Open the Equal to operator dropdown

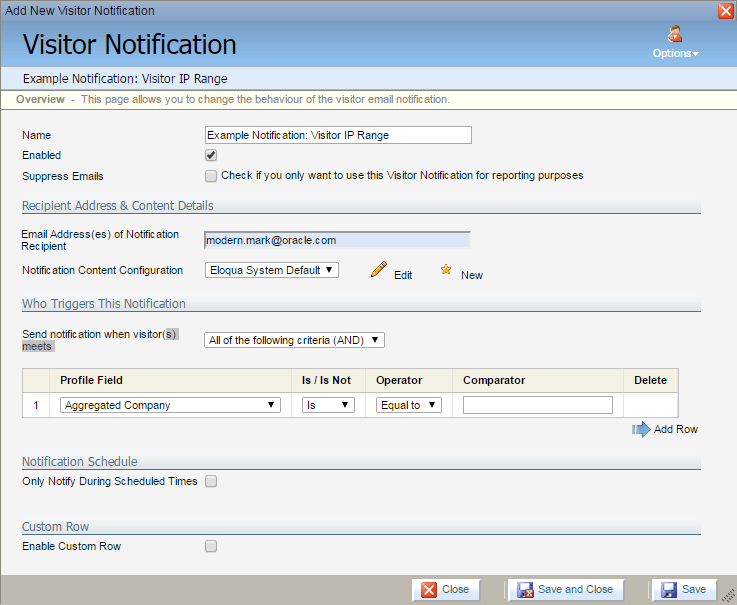tap(408, 405)
